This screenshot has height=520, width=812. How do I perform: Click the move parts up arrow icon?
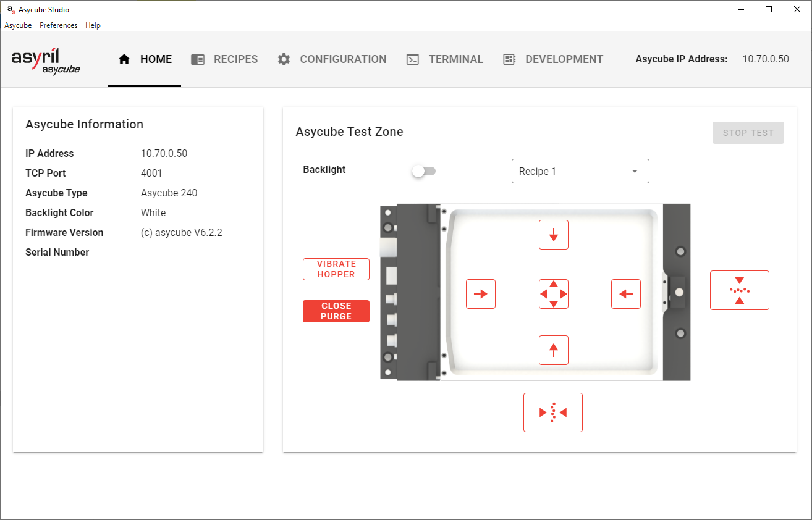[x=553, y=350]
